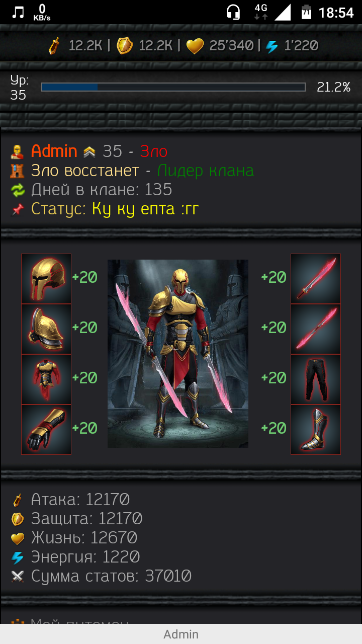
Task: Tap the yellow heart health icon in header
Action: pyautogui.click(x=195, y=46)
